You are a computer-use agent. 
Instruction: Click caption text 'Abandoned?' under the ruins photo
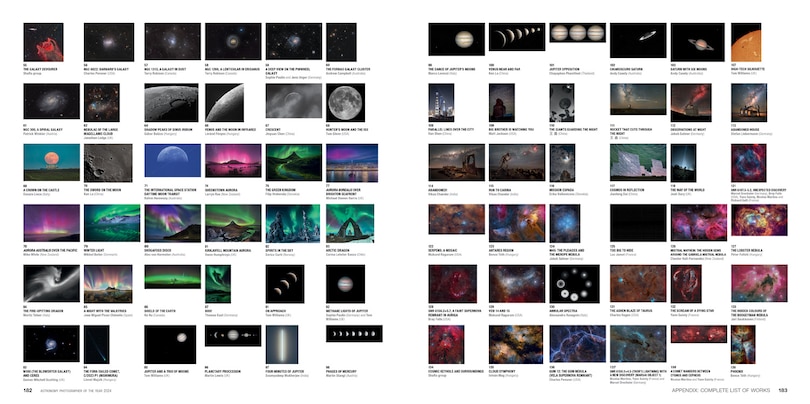[437, 190]
